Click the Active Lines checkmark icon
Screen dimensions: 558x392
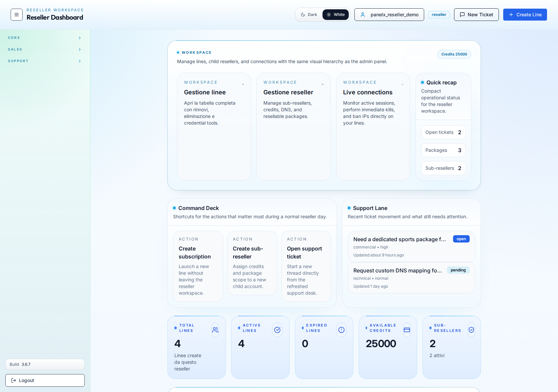pos(277,330)
